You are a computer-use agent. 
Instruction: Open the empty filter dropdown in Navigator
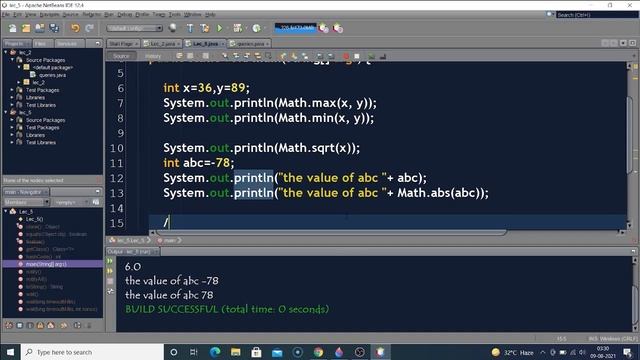pyautogui.click(x=72, y=202)
